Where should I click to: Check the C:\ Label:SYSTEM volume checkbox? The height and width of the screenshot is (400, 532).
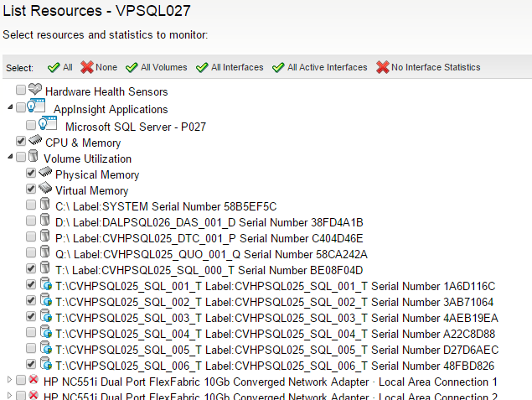[x=31, y=205]
